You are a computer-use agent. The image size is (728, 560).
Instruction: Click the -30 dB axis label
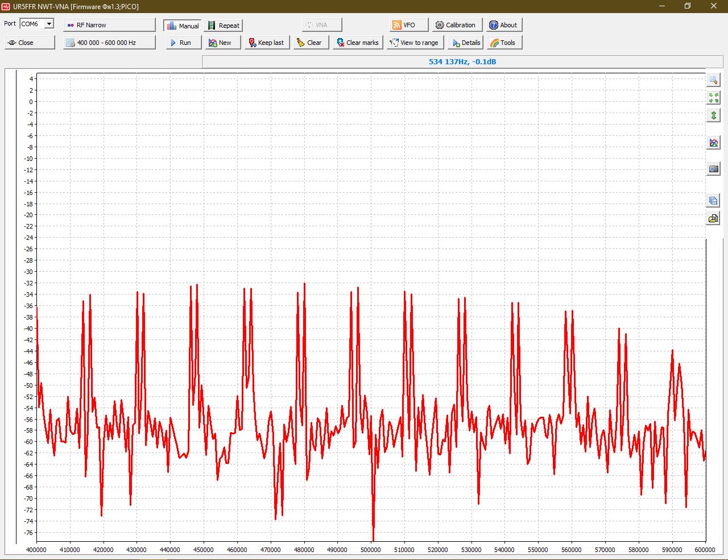tap(28, 272)
